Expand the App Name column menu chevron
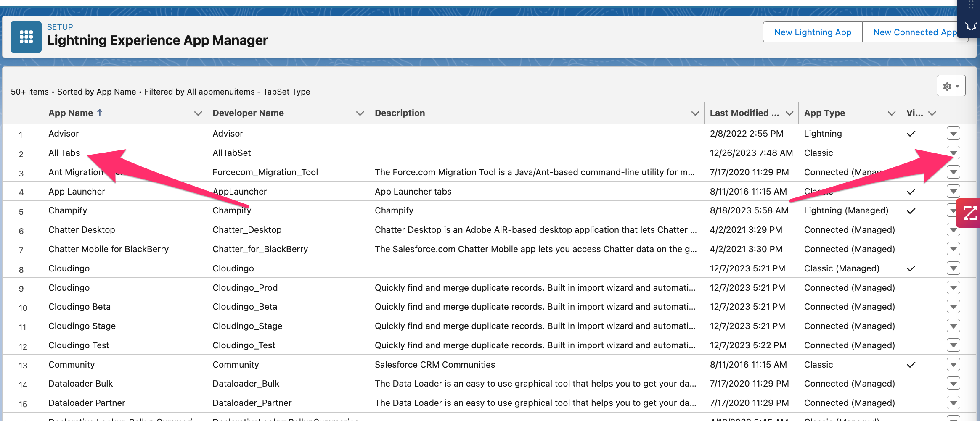The width and height of the screenshot is (980, 421). (198, 113)
